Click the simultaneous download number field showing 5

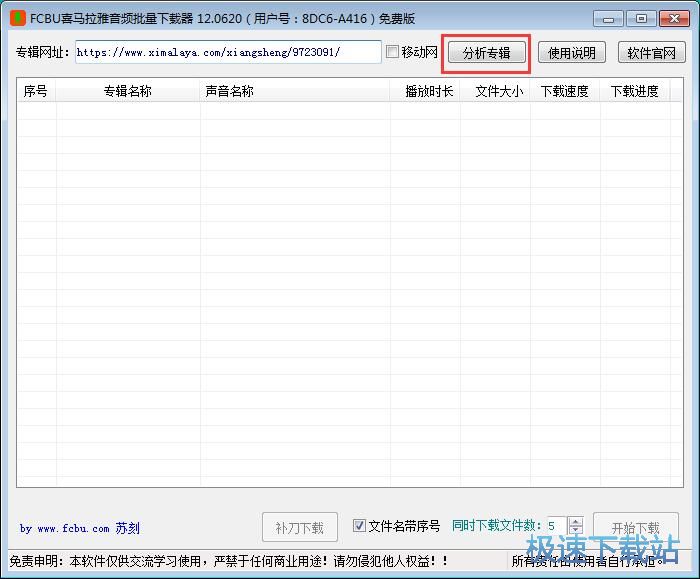tap(557, 525)
